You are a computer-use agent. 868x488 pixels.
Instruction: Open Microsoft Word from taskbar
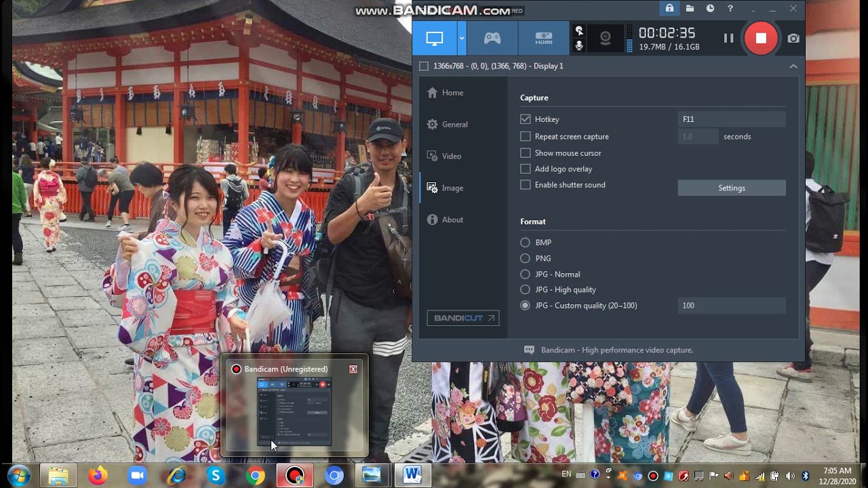pos(412,476)
